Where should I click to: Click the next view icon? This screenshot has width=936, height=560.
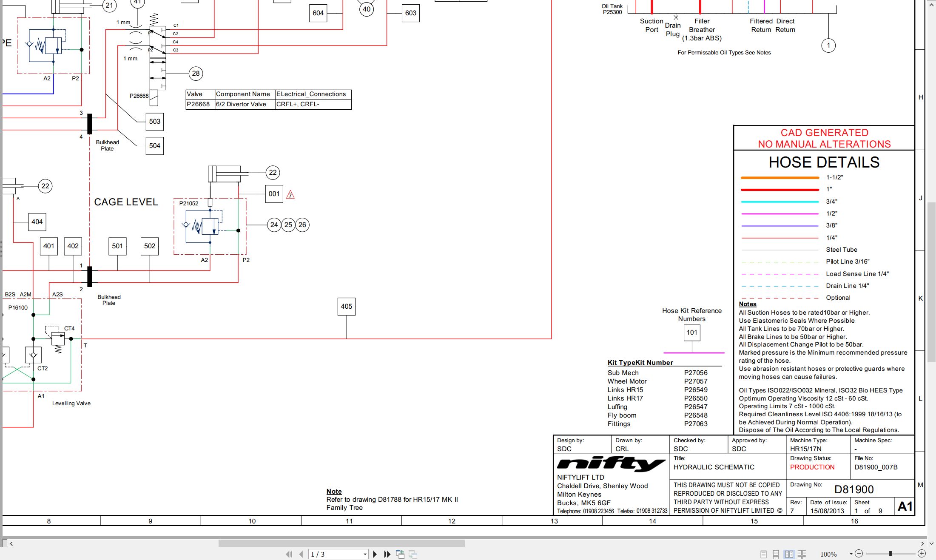[x=413, y=554]
